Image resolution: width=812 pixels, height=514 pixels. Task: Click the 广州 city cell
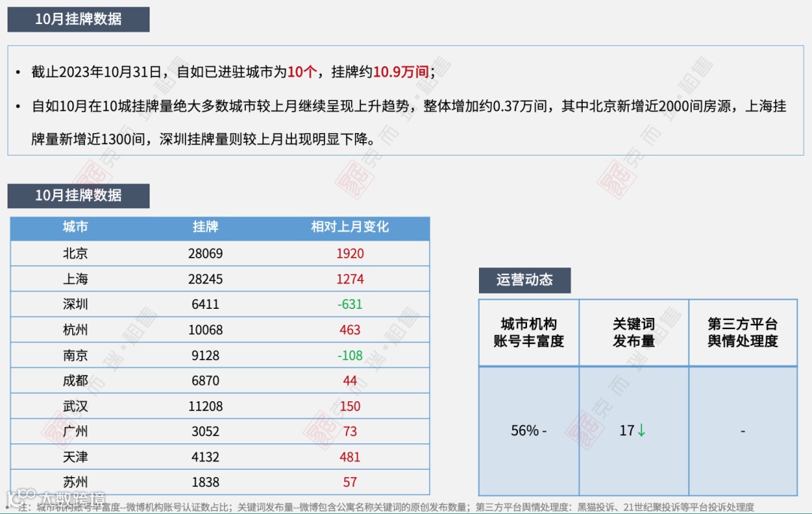(x=76, y=431)
